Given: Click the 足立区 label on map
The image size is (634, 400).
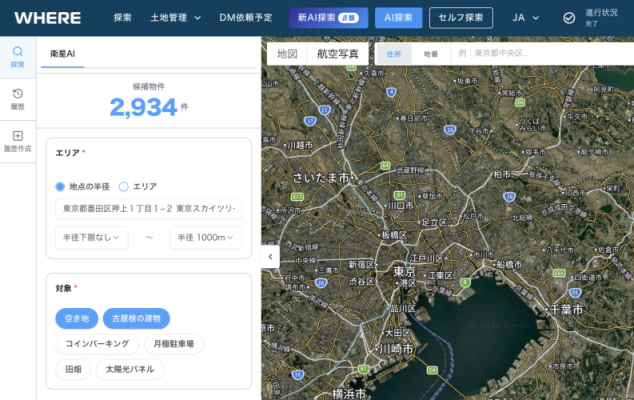Looking at the screenshot, I should pyautogui.click(x=434, y=222).
